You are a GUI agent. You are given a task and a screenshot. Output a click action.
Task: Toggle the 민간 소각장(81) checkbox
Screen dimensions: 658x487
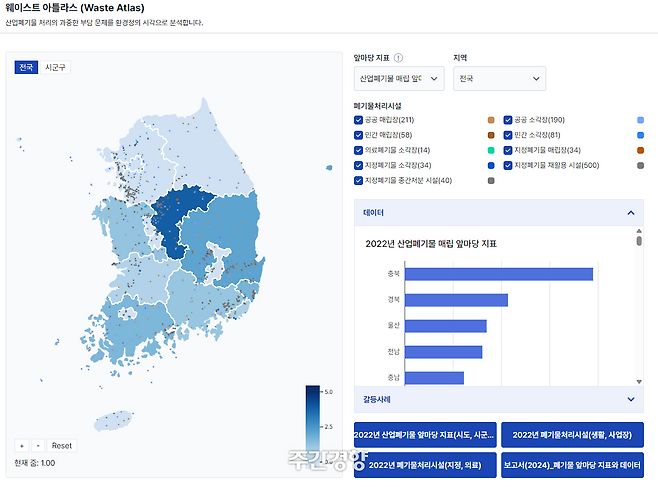pos(508,135)
